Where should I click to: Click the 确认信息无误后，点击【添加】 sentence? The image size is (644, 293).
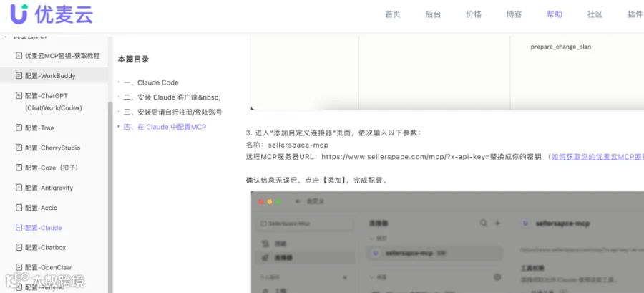click(317, 181)
